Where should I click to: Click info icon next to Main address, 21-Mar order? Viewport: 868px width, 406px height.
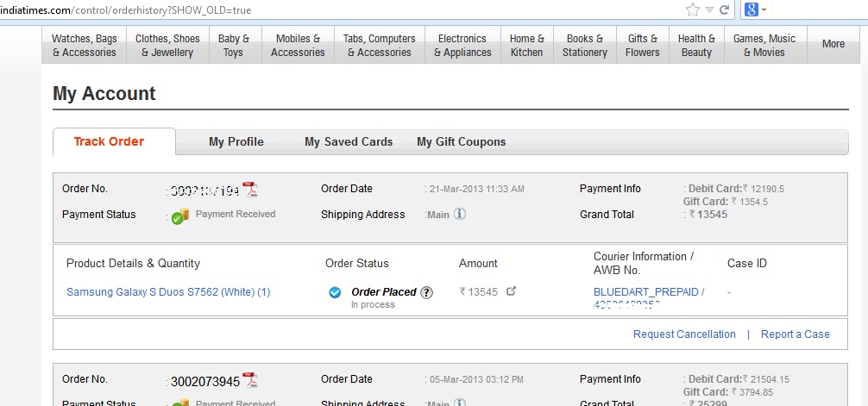click(x=460, y=214)
